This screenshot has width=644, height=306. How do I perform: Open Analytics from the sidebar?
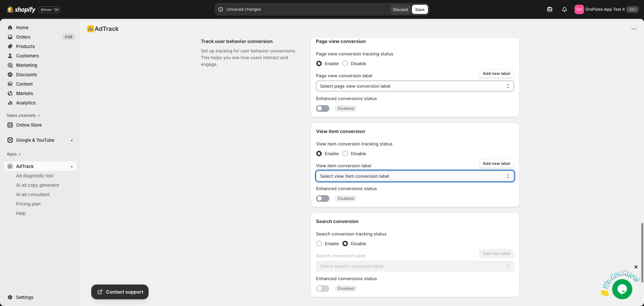[26, 103]
